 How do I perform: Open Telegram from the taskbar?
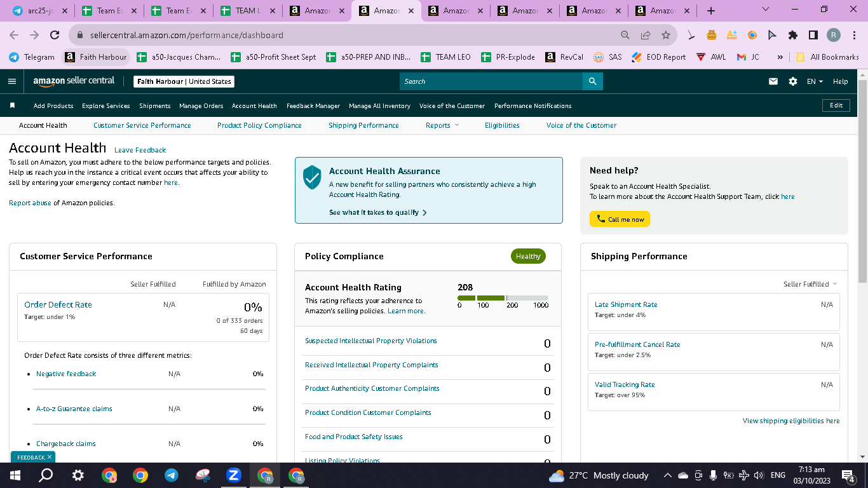(171, 475)
